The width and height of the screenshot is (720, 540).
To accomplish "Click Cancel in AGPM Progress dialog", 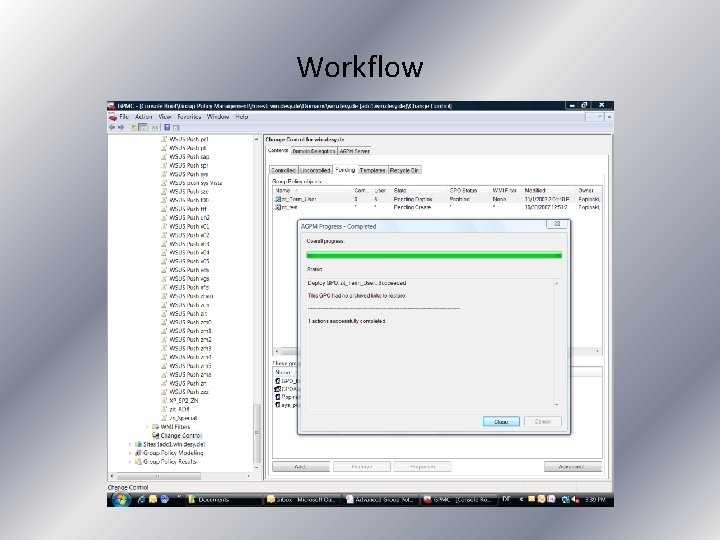I will coord(542,422).
